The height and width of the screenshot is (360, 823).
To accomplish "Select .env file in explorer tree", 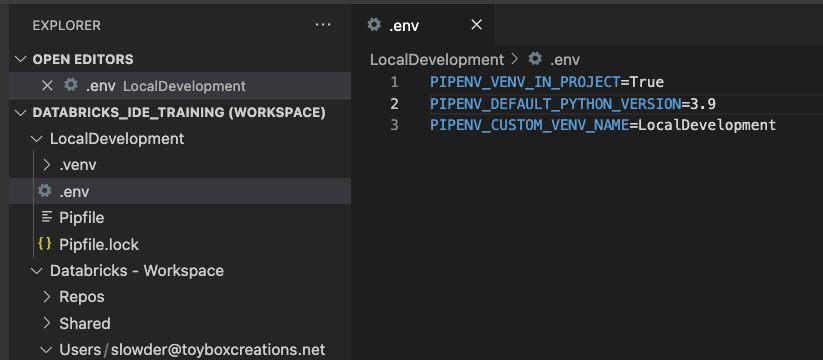I will point(180,192).
